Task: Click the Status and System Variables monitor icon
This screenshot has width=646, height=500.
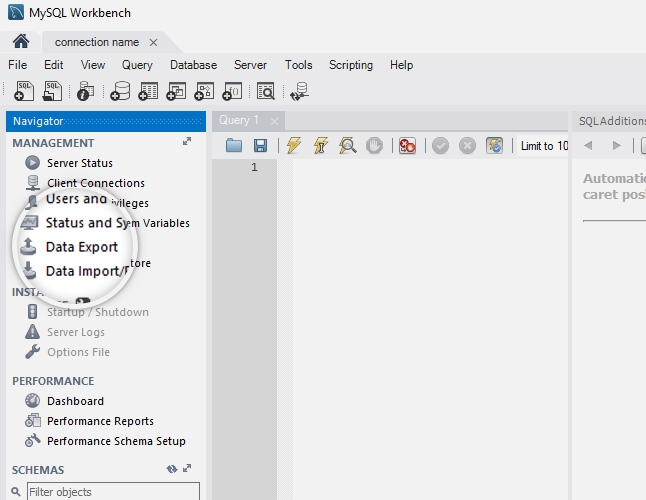Action: coord(29,223)
